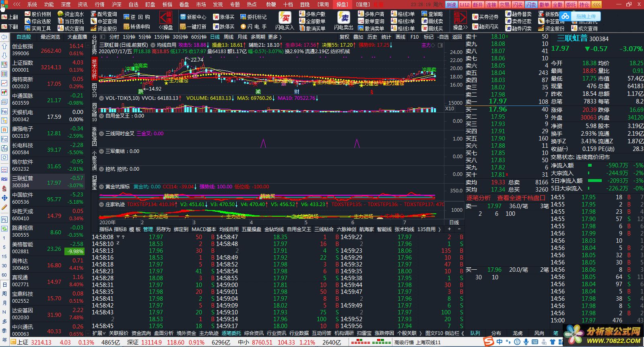Open 查策略 strategy lookup

(x=432, y=14)
